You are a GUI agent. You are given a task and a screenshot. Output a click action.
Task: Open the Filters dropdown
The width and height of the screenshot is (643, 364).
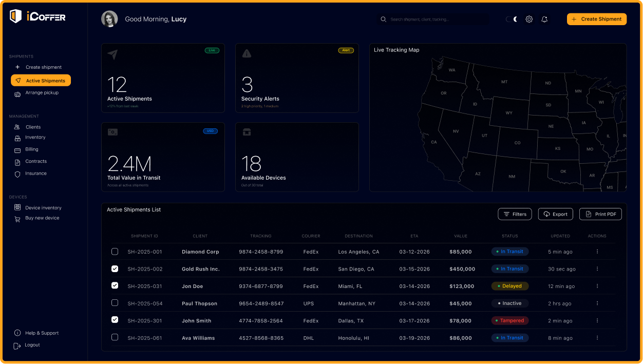[x=515, y=214]
